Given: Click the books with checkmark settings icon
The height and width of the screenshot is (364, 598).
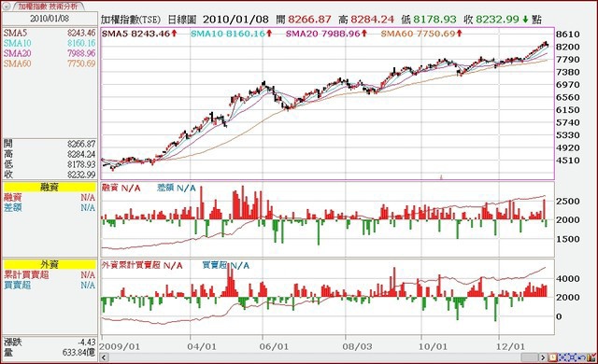Looking at the screenshot, I should tap(591, 357).
